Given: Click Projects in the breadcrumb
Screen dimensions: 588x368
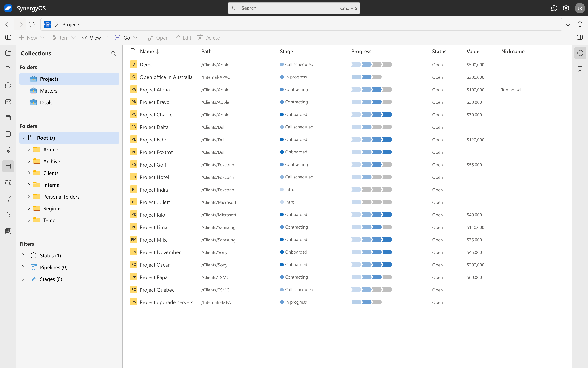Looking at the screenshot, I should tap(71, 24).
